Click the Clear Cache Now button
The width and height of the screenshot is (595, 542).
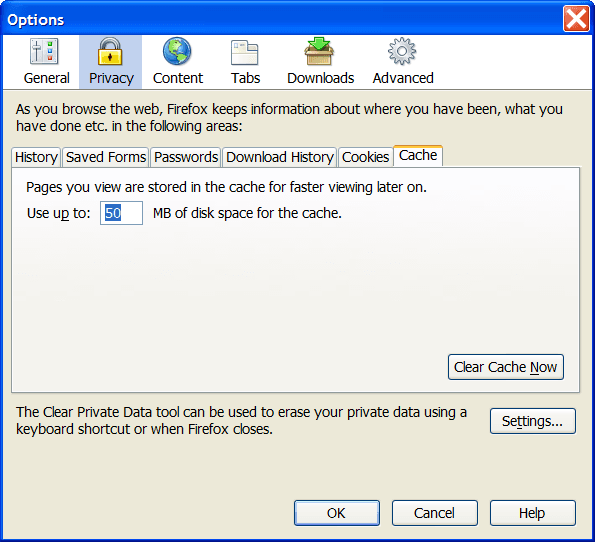505,367
